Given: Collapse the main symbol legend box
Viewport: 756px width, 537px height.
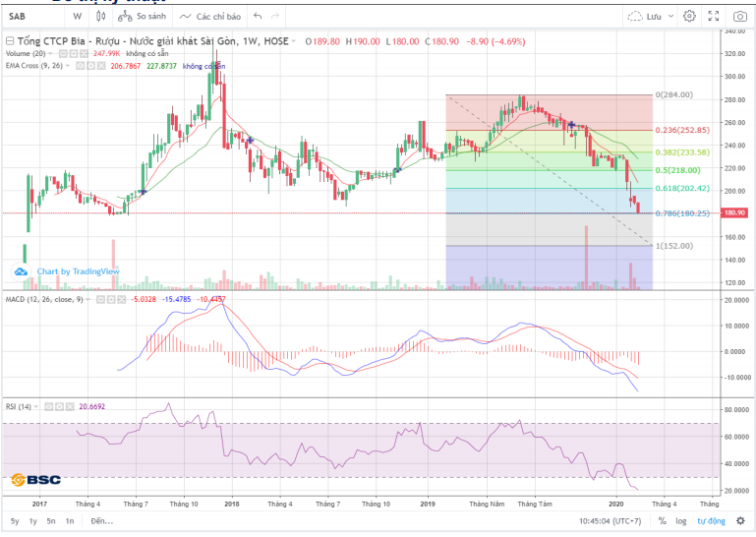Looking at the screenshot, I should [9, 41].
